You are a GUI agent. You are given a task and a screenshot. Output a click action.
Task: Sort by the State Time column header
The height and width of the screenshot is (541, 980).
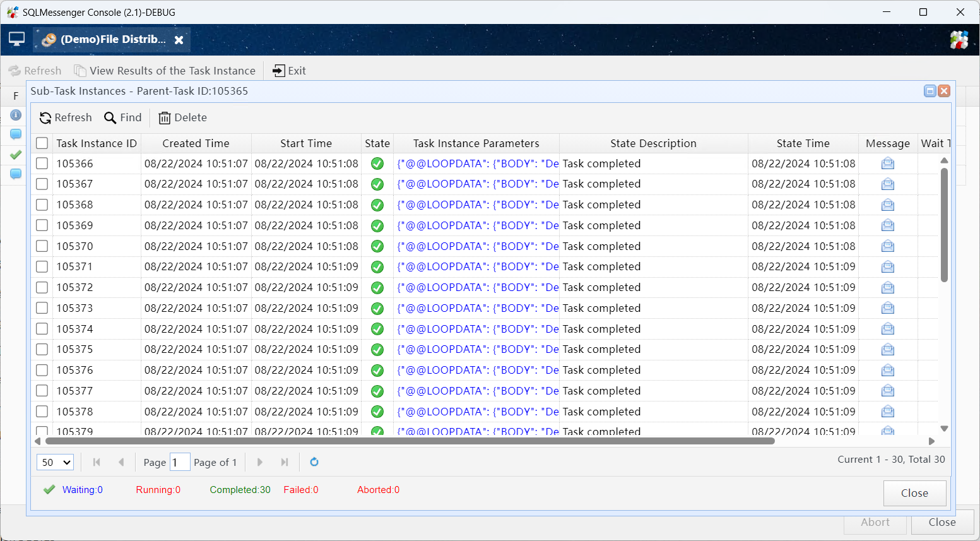pos(803,143)
